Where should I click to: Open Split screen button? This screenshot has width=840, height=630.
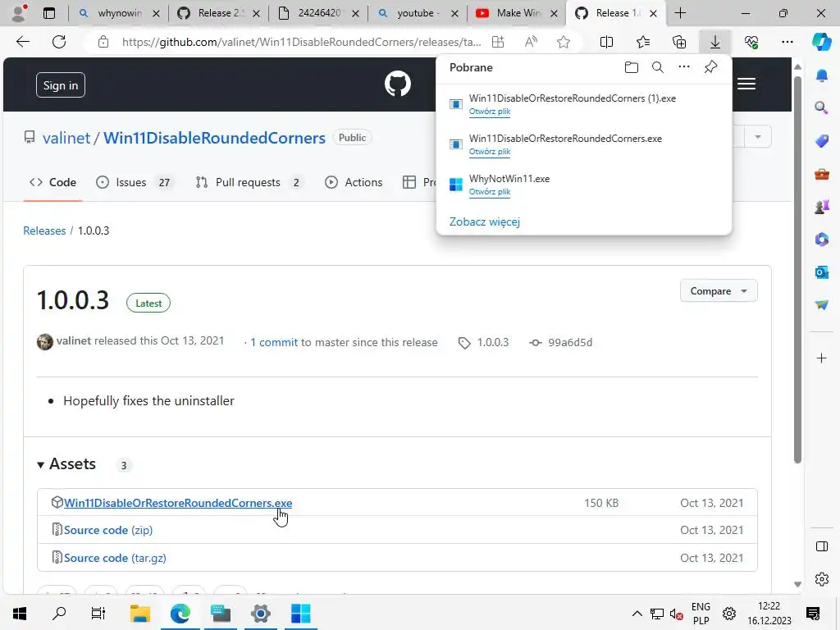pyautogui.click(x=606, y=42)
